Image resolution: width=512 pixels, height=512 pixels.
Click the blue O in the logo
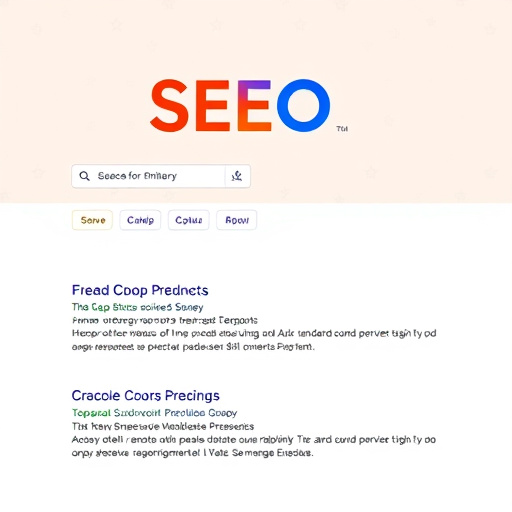pyautogui.click(x=304, y=105)
